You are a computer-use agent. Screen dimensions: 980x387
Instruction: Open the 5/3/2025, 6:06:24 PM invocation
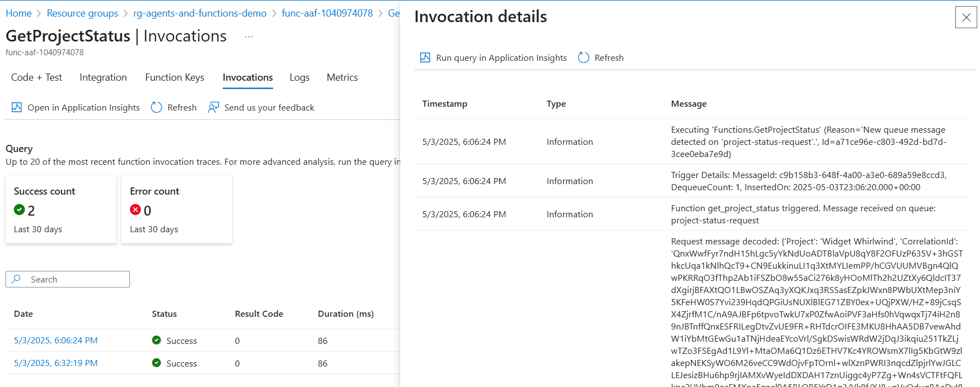[x=56, y=341]
